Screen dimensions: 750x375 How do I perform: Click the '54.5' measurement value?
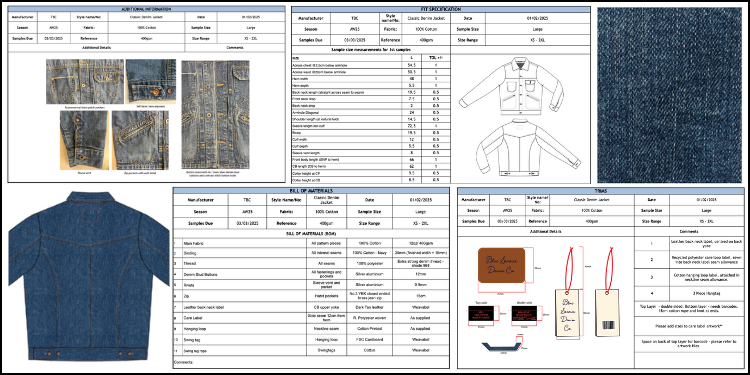tap(411, 65)
